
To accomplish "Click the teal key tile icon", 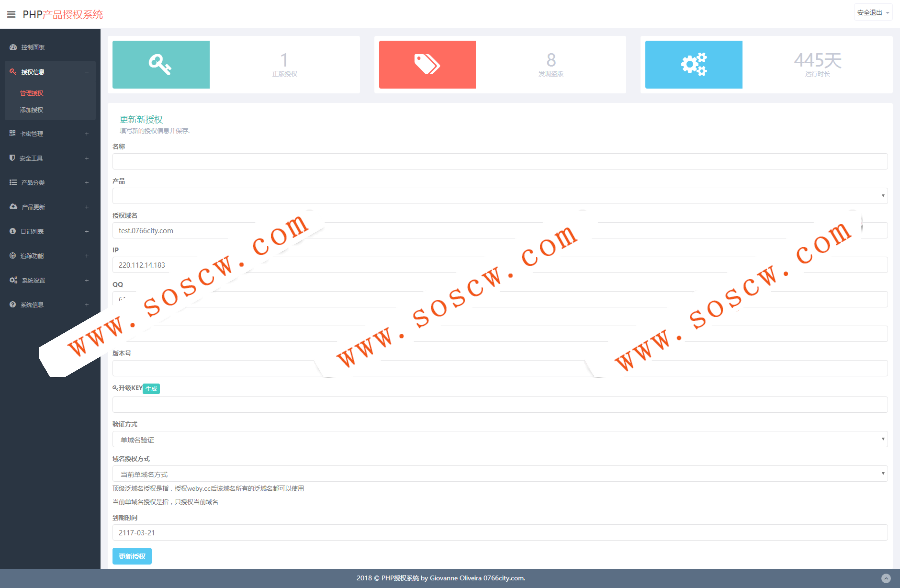I will [160, 64].
